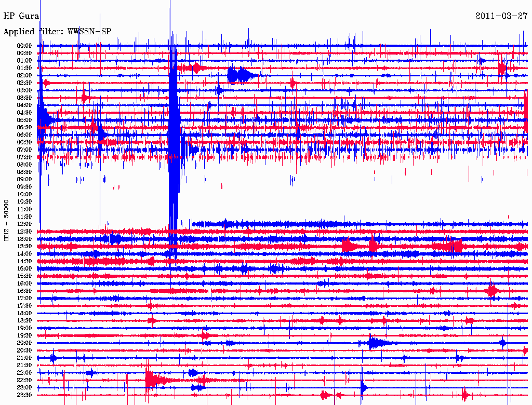Viewport: 532px width, 405px height.
Task: Click the 23:30 time label
Action: (x=24, y=395)
